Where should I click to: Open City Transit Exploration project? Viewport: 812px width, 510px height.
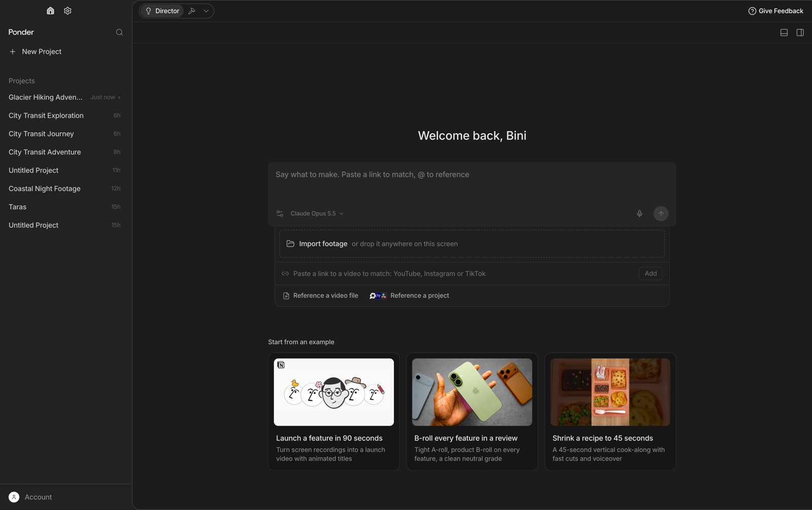point(65,115)
